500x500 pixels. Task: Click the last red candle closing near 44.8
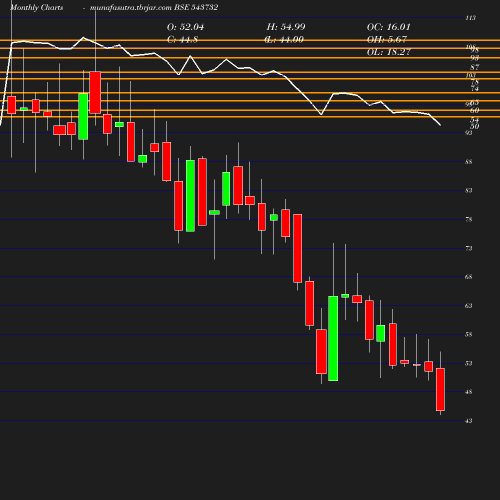[440, 389]
